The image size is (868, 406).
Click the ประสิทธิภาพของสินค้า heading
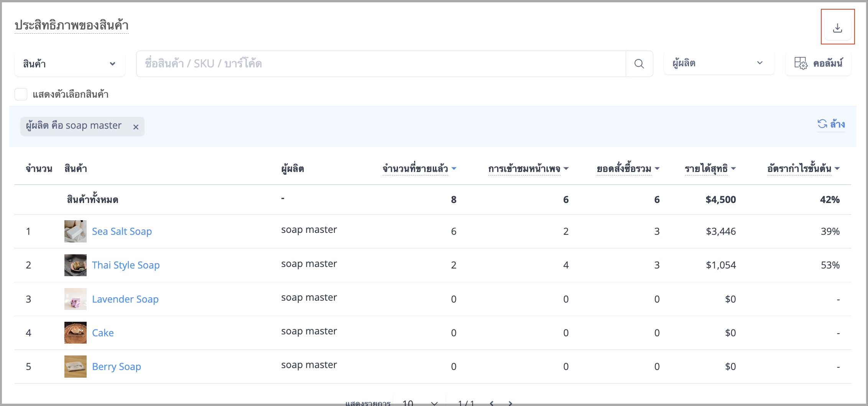[72, 25]
